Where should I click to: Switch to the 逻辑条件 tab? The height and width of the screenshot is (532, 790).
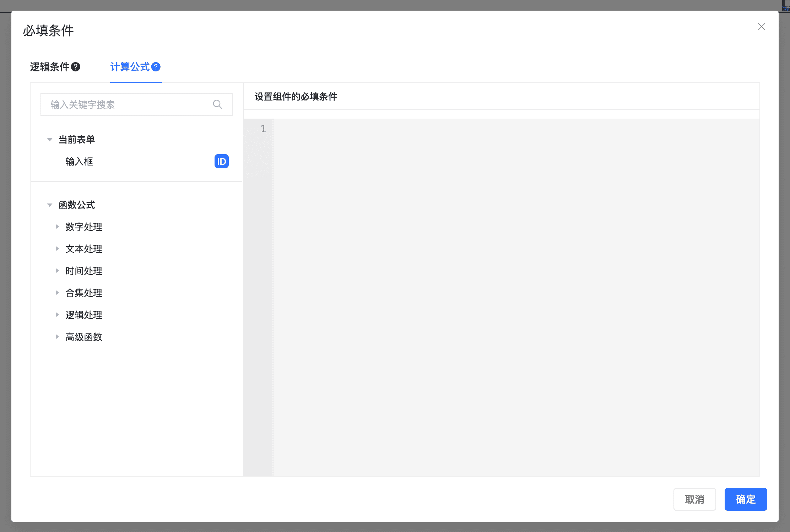[50, 67]
